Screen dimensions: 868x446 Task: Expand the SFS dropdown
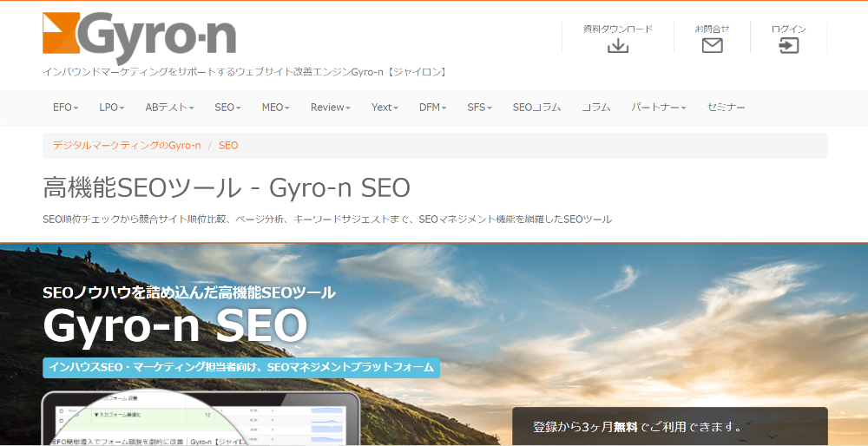coord(479,108)
